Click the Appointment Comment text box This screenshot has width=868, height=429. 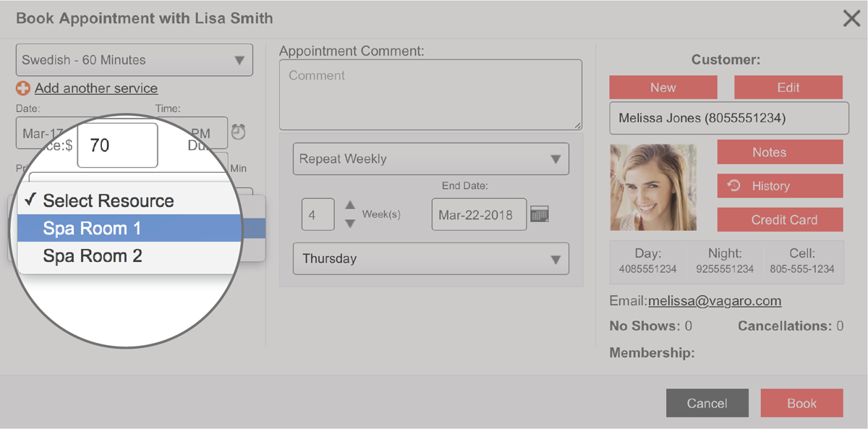point(430,95)
